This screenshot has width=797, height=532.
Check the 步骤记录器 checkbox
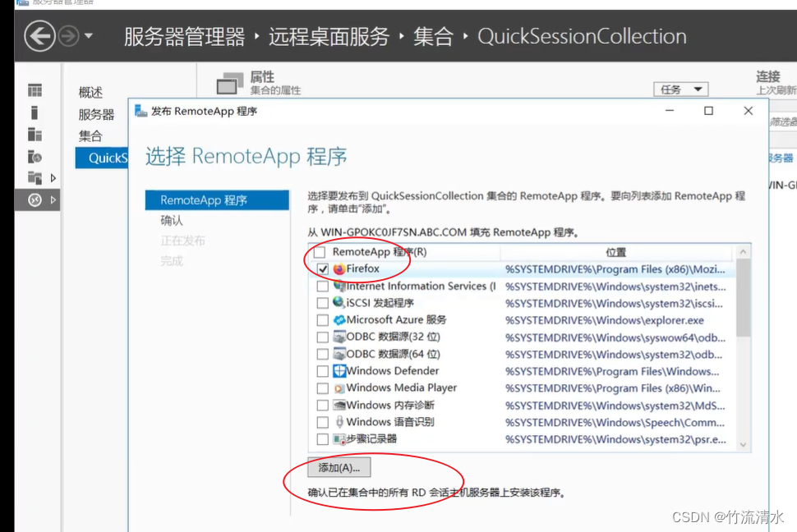322,439
